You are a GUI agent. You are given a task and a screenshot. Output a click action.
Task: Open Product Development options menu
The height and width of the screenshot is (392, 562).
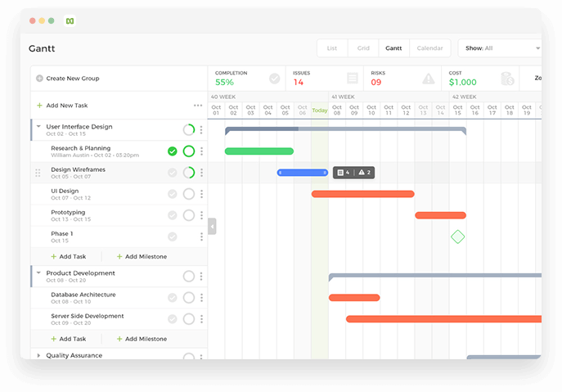(x=201, y=276)
